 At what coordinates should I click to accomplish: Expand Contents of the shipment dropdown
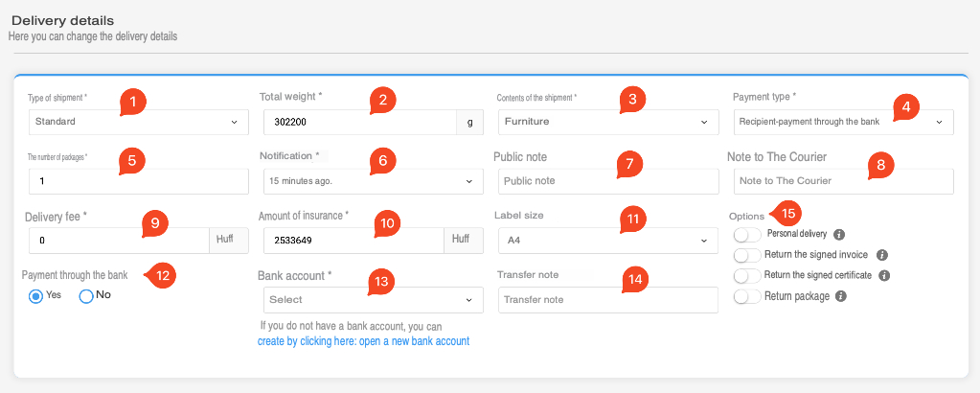[607, 122]
